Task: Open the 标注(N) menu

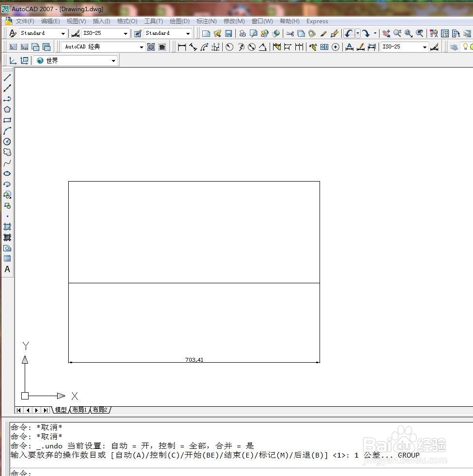Action: (206, 21)
